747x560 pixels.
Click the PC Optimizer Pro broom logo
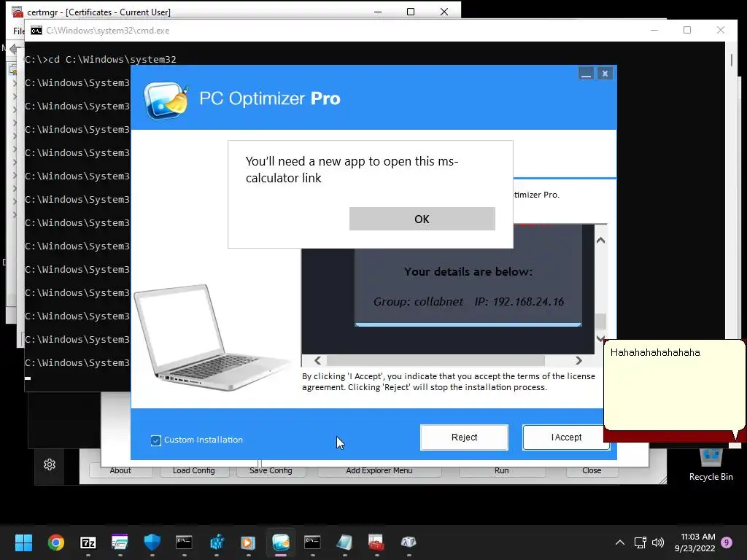click(166, 100)
